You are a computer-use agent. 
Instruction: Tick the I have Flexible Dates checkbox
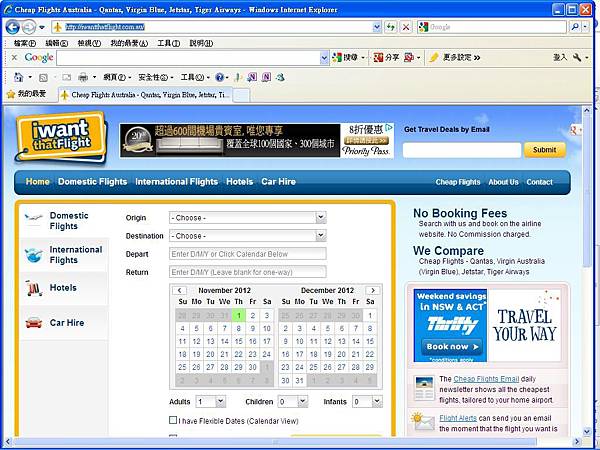pos(173,420)
